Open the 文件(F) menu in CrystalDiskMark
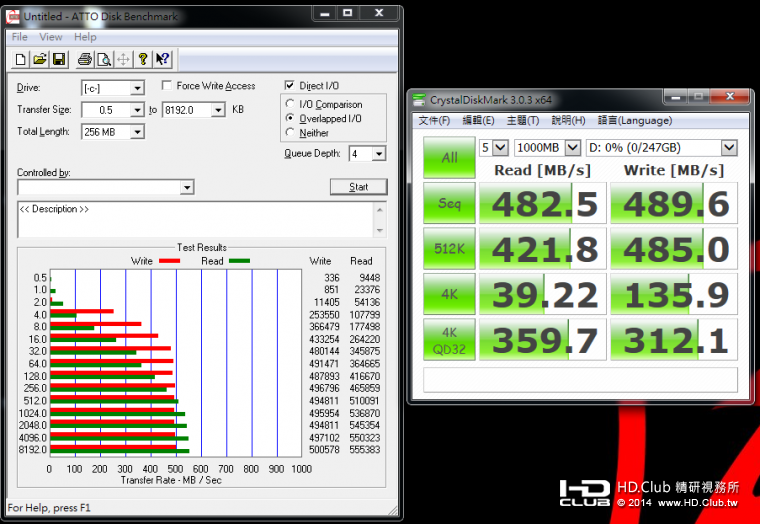This screenshot has height=524, width=760. 434,121
